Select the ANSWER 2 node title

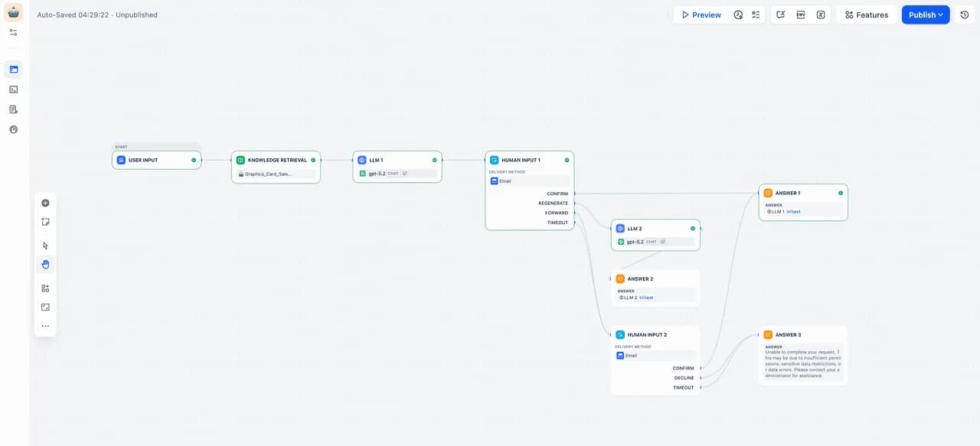[640, 278]
